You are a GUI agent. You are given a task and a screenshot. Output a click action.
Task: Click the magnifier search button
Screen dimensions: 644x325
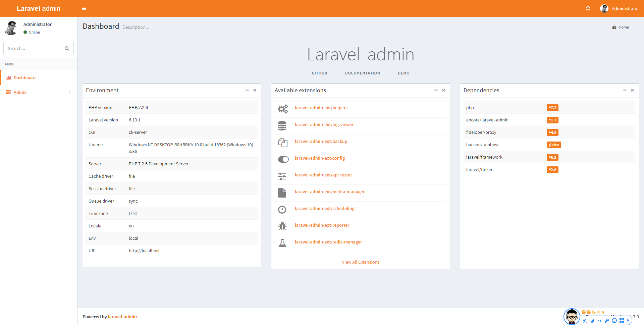click(67, 48)
